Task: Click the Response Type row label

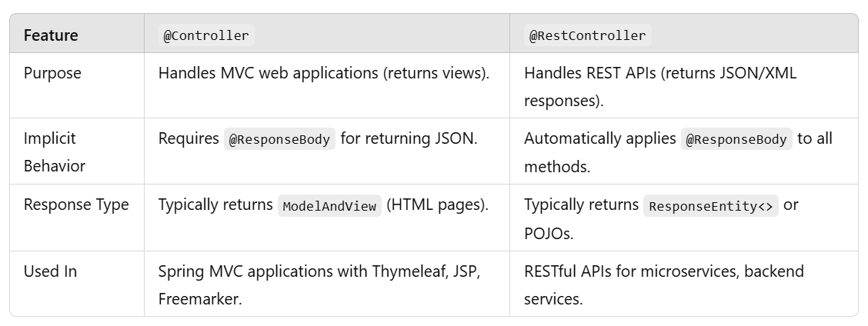Action: coord(76,205)
